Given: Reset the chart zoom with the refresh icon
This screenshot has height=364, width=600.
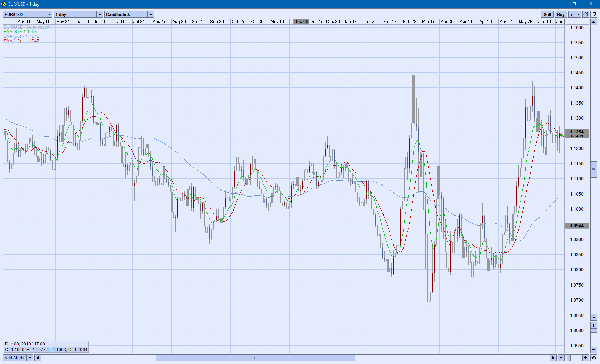Looking at the screenshot, I should 594,358.
